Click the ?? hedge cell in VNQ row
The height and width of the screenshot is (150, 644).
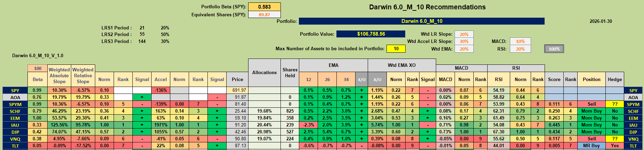click(x=615, y=139)
